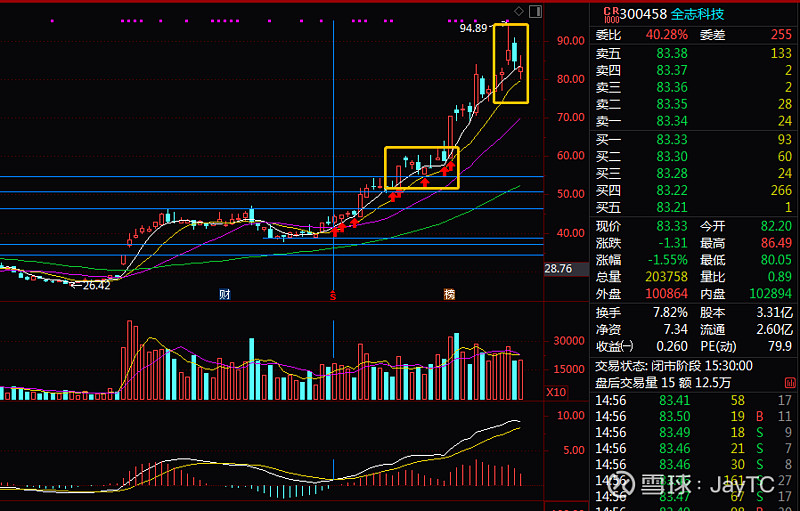Click the CR 1000 badge beside stock code
This screenshot has width=800, height=511.
tap(611, 15)
